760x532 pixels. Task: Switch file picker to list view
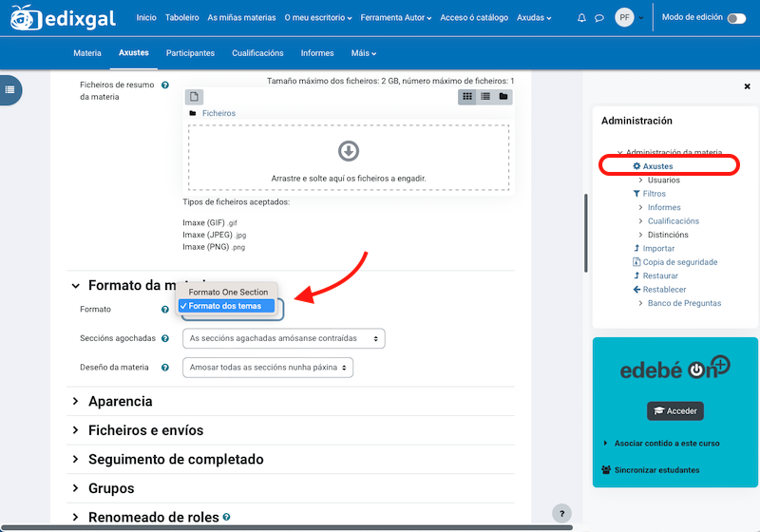pos(485,96)
